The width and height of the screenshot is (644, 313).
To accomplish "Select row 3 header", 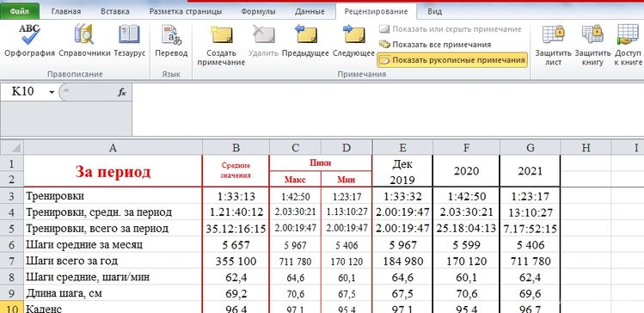I will (x=12, y=196).
